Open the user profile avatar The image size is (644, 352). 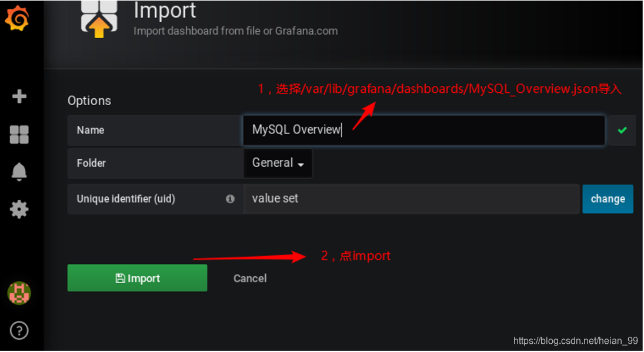(19, 293)
